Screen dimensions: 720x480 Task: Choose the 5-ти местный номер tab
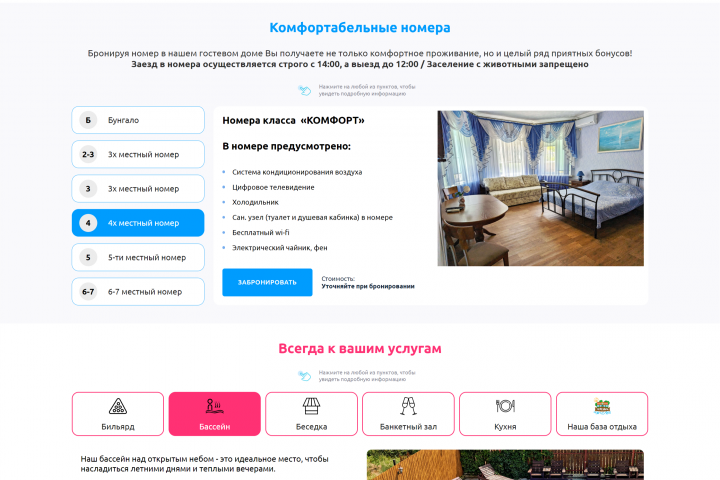138,257
